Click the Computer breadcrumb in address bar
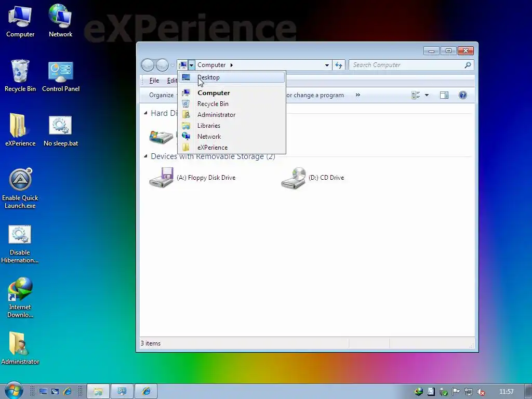This screenshot has width=532, height=399. point(211,65)
